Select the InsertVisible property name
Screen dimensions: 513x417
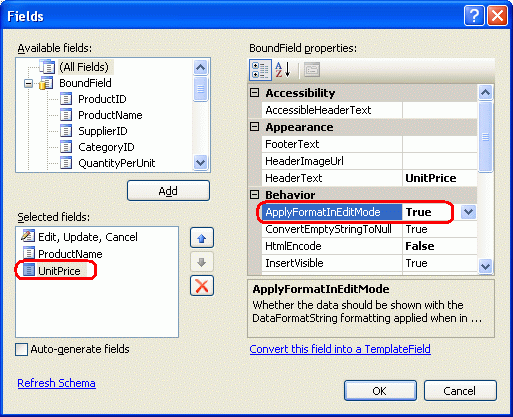[x=332, y=263]
